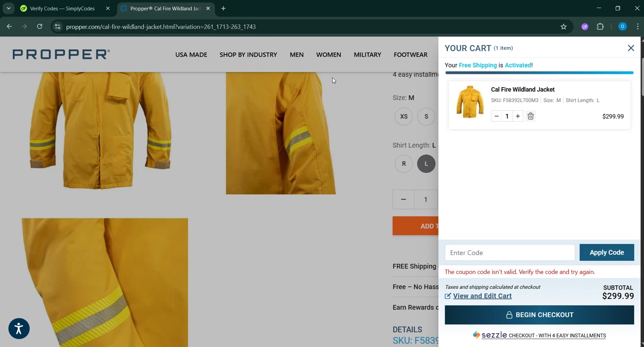Close the Propper Cal Fire Wildland tab

[x=208, y=9]
